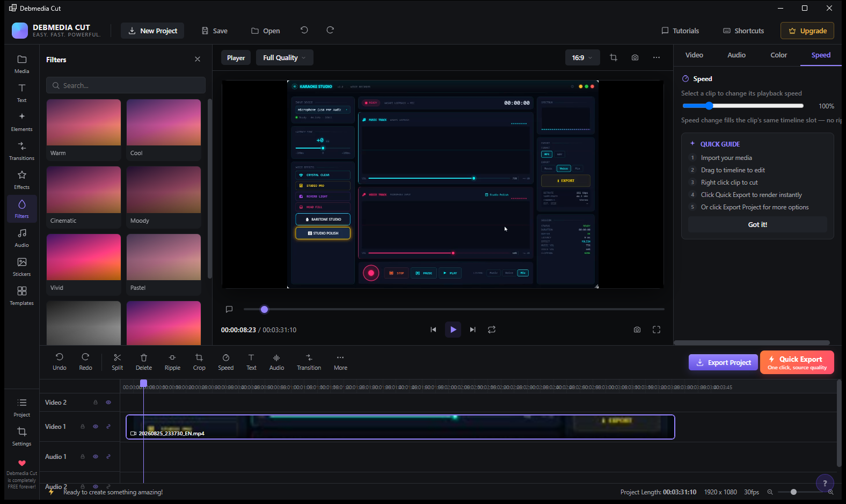Click the Speed tool in timeline toolbar

coord(225,362)
